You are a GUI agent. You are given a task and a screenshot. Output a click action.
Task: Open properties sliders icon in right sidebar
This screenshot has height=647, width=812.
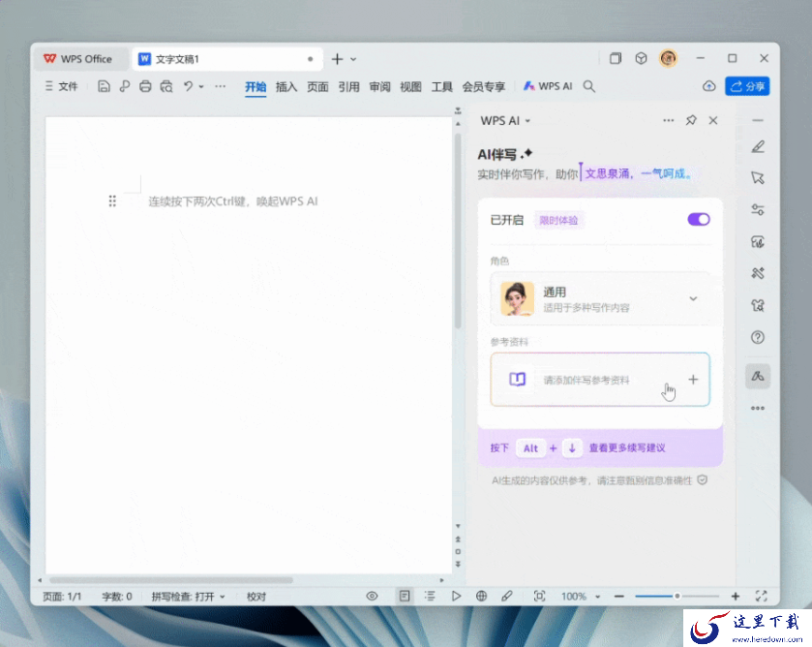tap(758, 209)
